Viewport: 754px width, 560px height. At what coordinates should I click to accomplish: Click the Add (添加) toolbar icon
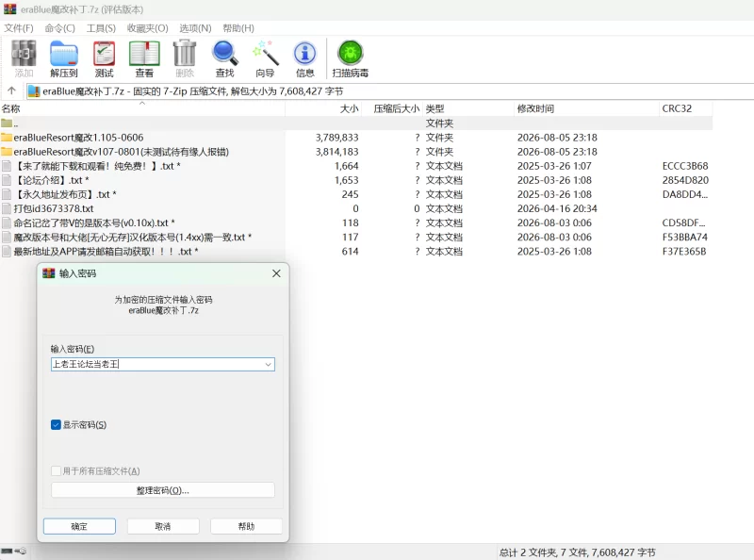click(24, 54)
